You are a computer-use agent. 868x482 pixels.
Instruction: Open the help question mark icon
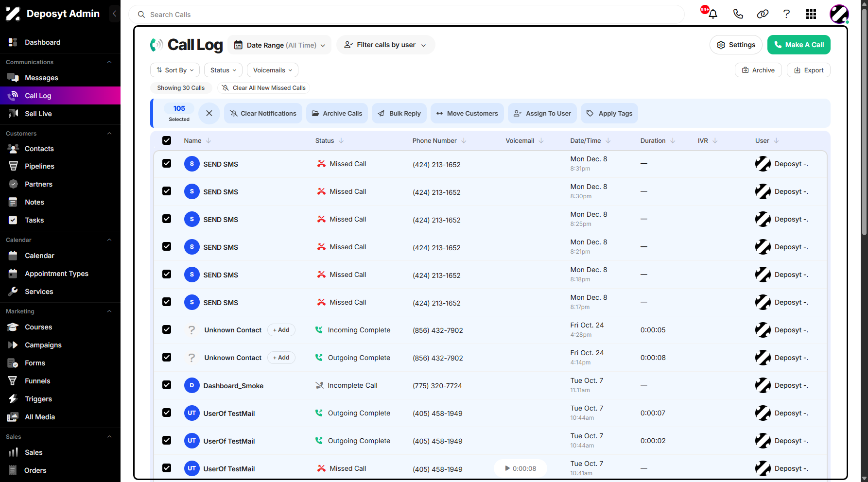(x=786, y=14)
